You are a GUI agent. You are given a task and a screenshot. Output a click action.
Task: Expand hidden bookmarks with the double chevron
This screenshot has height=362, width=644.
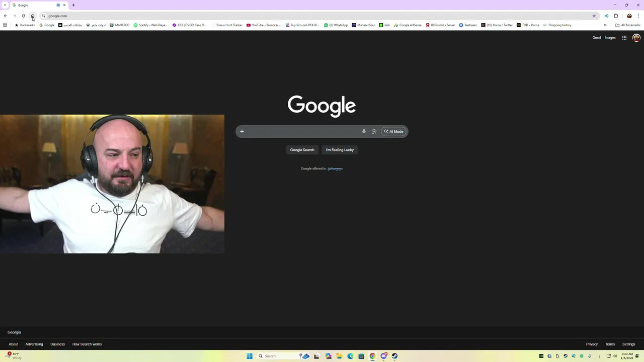click(605, 25)
